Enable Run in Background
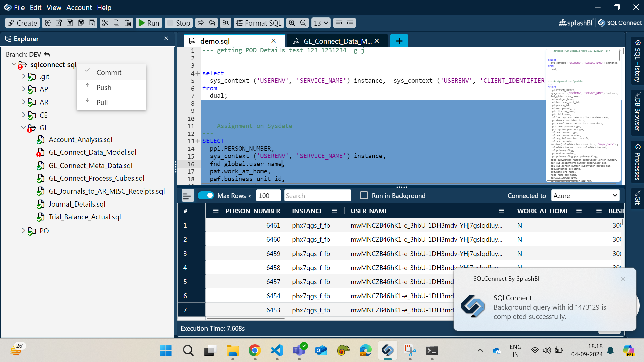This screenshot has height=362, width=644. [x=364, y=195]
